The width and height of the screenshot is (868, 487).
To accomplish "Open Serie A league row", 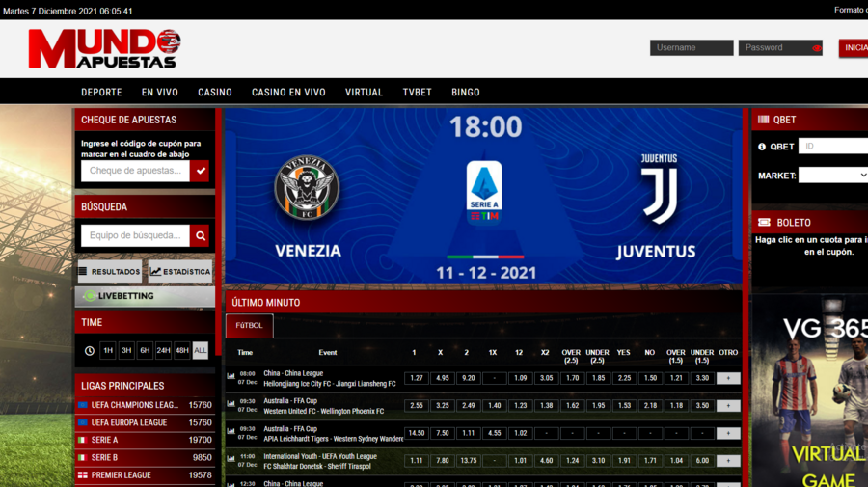I will (145, 440).
